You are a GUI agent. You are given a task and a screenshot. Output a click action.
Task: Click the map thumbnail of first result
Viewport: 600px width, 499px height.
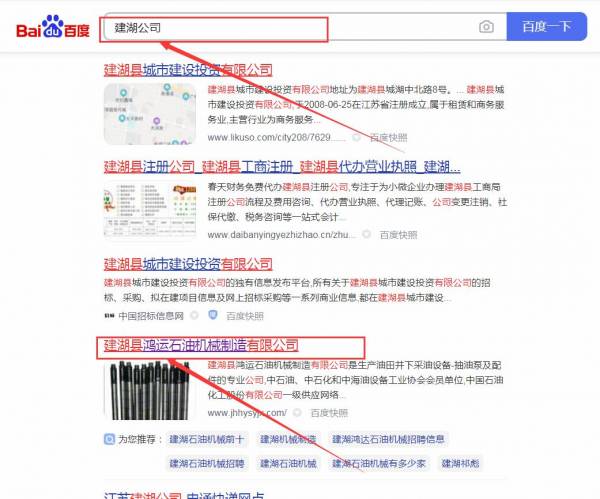click(150, 113)
